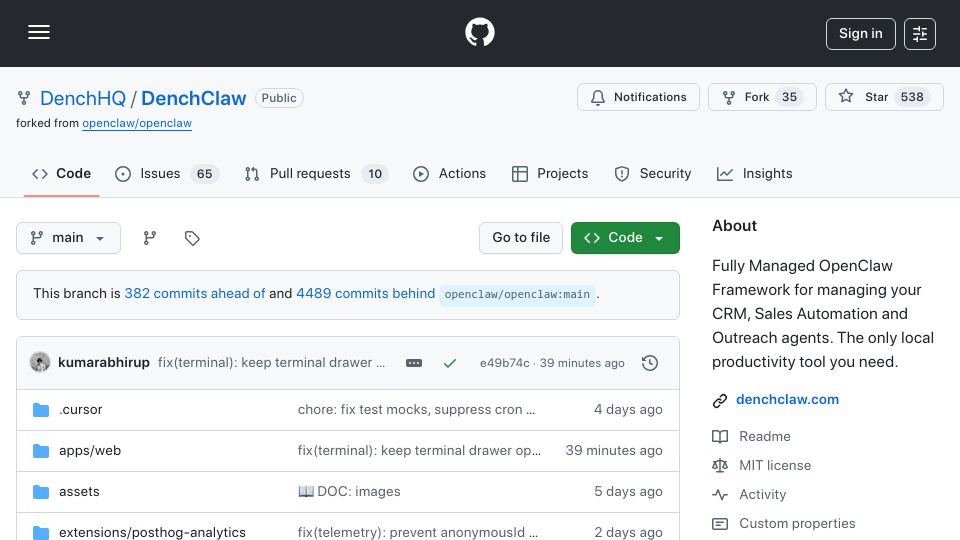Screen dimensions: 960x540
Task: Open the .cursor folder
Action: click(80, 410)
